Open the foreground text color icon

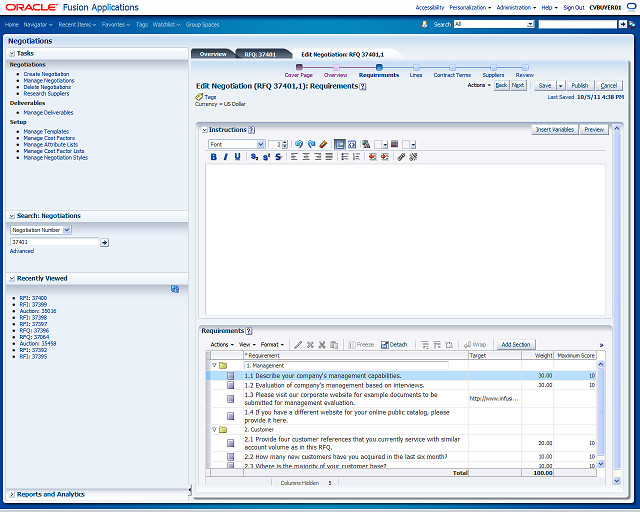[x=366, y=144]
